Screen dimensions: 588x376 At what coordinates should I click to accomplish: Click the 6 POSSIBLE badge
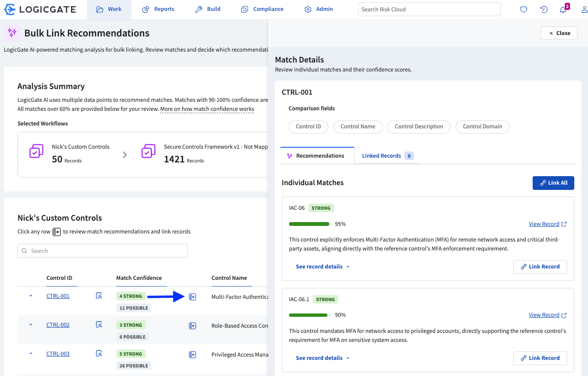pyautogui.click(x=132, y=337)
